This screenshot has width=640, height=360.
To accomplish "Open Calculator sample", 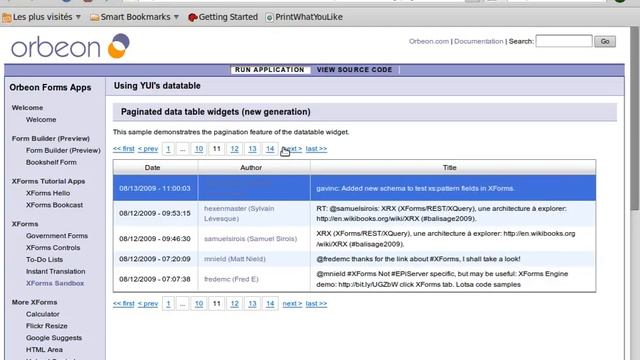I will click(42, 314).
